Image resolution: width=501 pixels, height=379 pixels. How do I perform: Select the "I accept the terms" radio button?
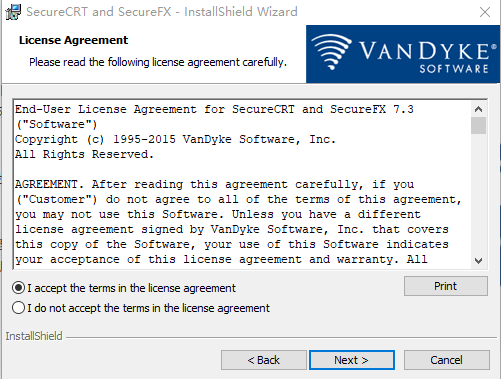tap(19, 288)
